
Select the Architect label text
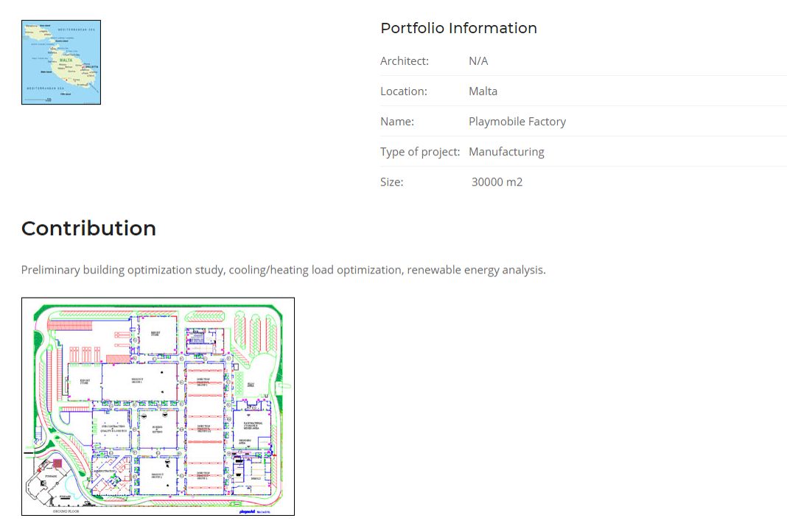point(405,60)
